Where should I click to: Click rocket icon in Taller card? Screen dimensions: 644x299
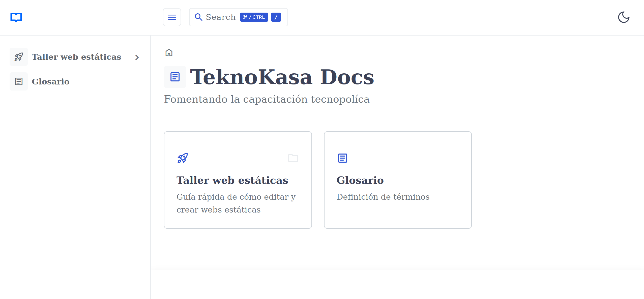(183, 158)
